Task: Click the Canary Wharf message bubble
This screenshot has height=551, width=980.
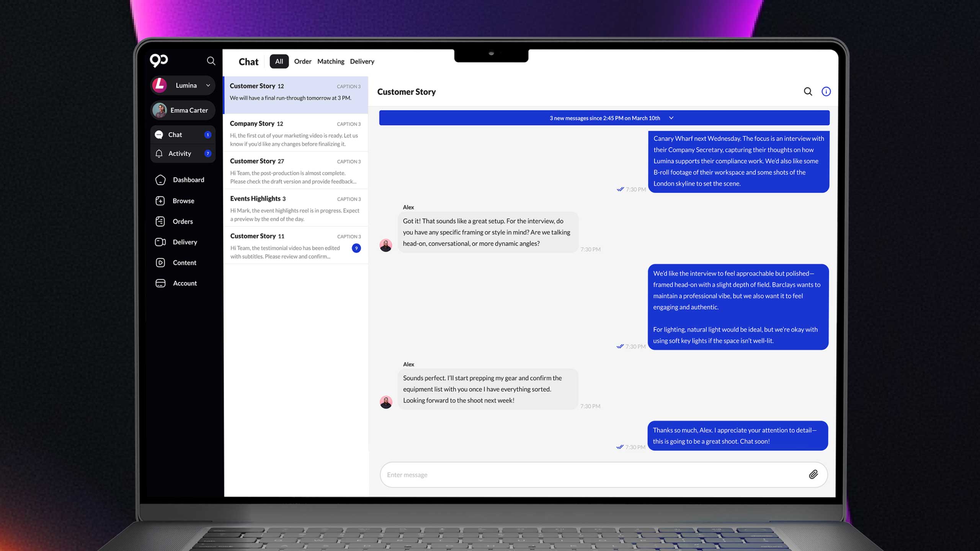Action: pyautogui.click(x=739, y=161)
